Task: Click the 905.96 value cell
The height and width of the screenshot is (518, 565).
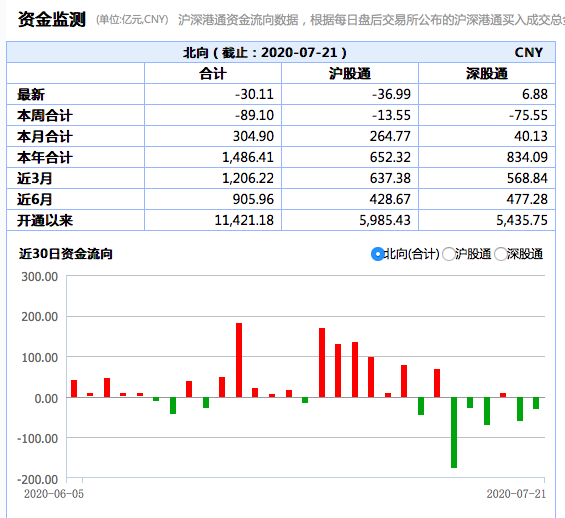Action: tap(213, 199)
